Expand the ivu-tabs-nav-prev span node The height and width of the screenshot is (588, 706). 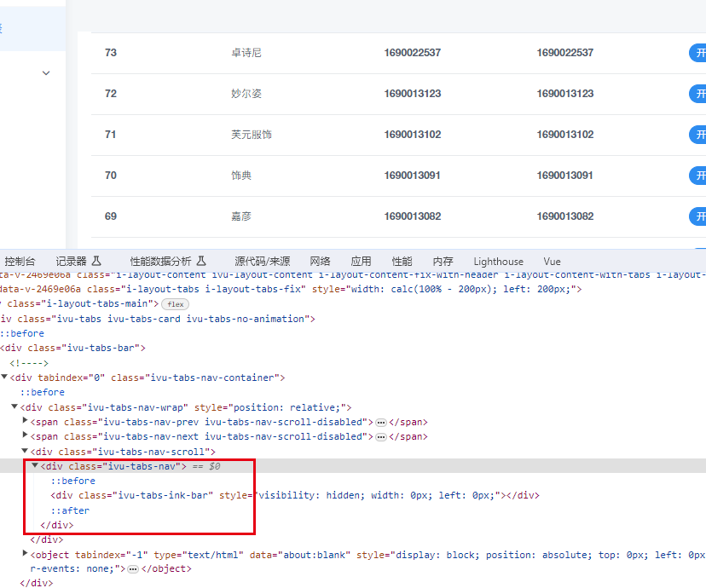25,422
